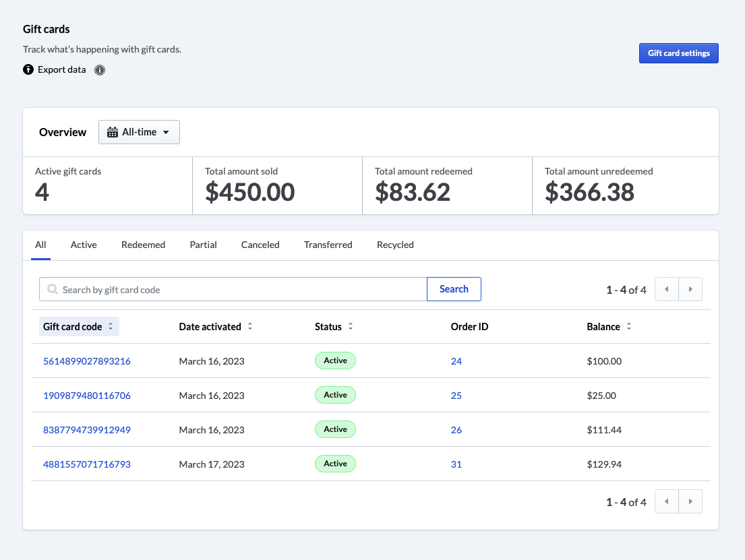Viewport: 745px width, 560px height.
Task: Switch to the Canceled tab
Action: coord(260,245)
